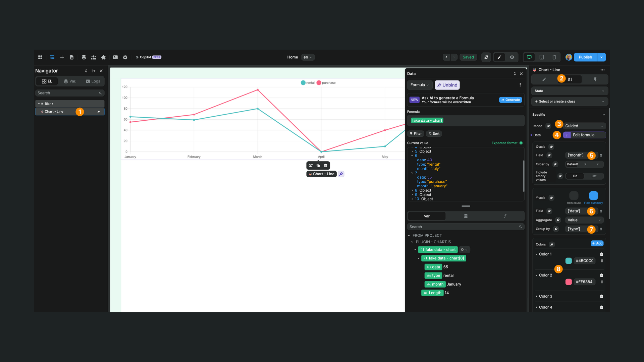Click the #FF6384 Color 2 swatch
Image resolution: width=644 pixels, height=362 pixels.
pos(569,282)
